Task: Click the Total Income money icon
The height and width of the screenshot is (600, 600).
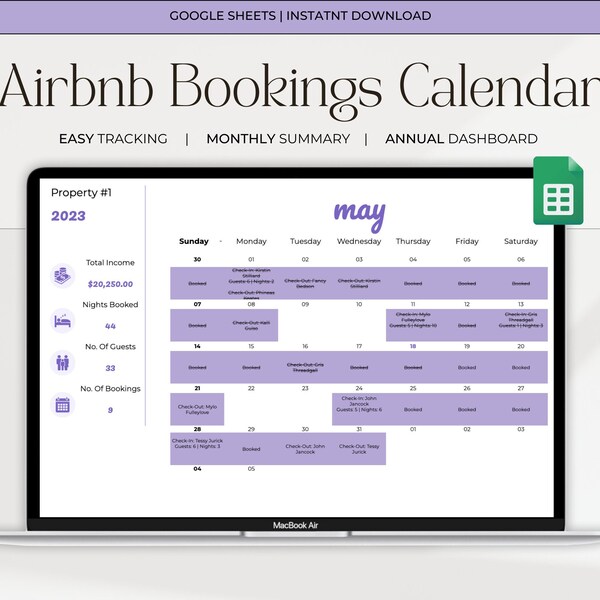Action: pyautogui.click(x=62, y=275)
